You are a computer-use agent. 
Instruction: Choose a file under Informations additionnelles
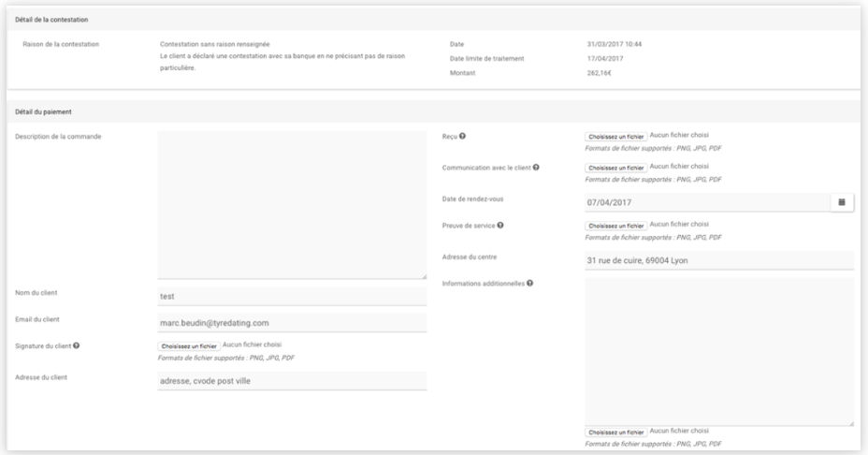tap(616, 433)
